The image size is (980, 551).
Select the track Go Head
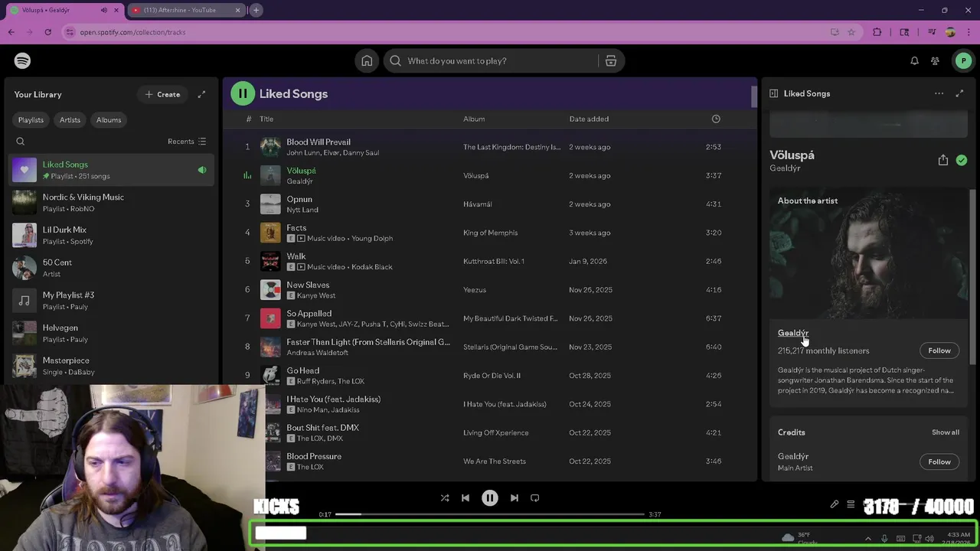click(302, 370)
